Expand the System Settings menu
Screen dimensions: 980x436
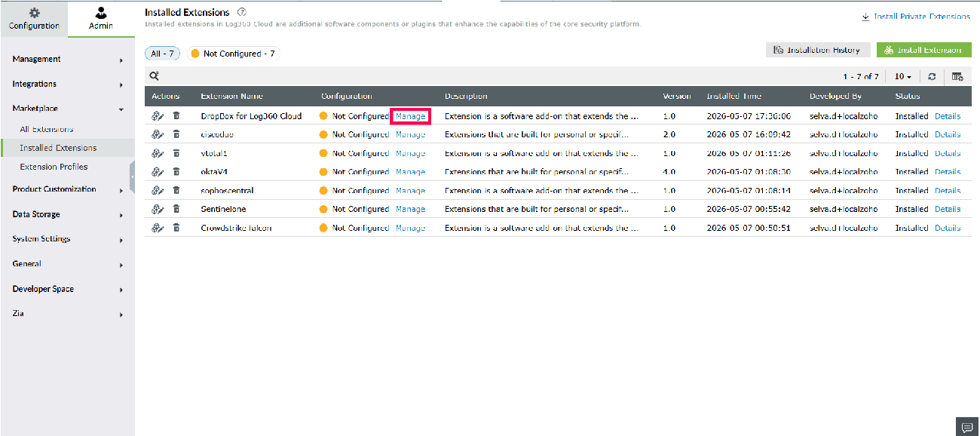click(67, 239)
